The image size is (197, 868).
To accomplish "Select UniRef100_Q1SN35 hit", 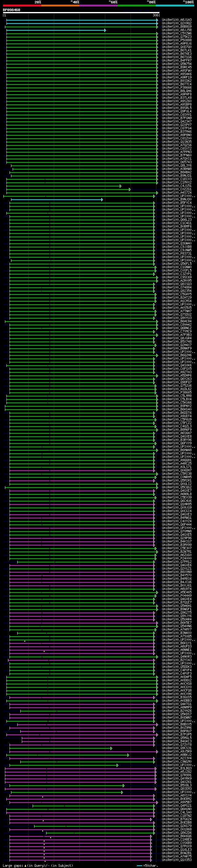I will [177, 142].
